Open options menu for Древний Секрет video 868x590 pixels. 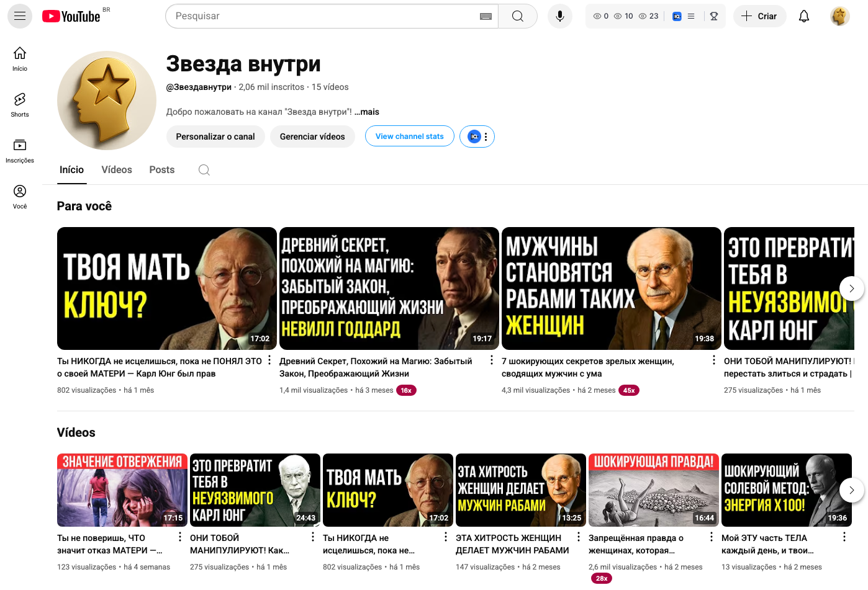[492, 360]
